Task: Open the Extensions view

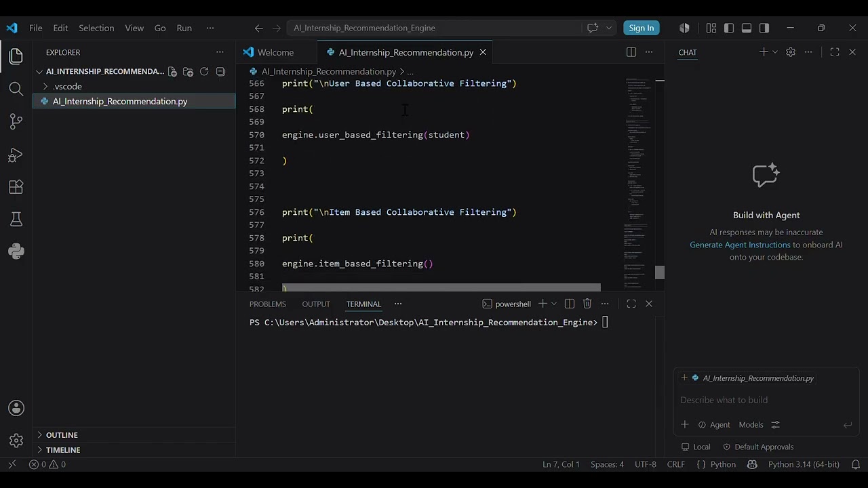Action: tap(16, 187)
